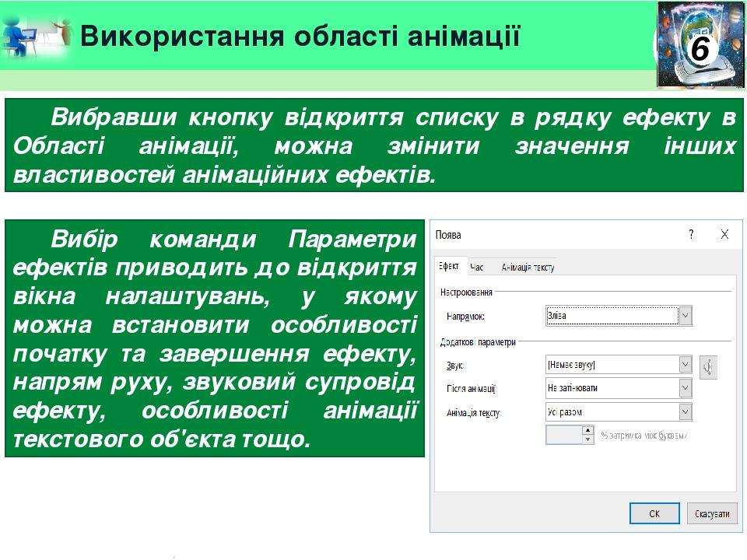
Task: Decrease letter delay with stepper down arrow
Action: coord(588,439)
